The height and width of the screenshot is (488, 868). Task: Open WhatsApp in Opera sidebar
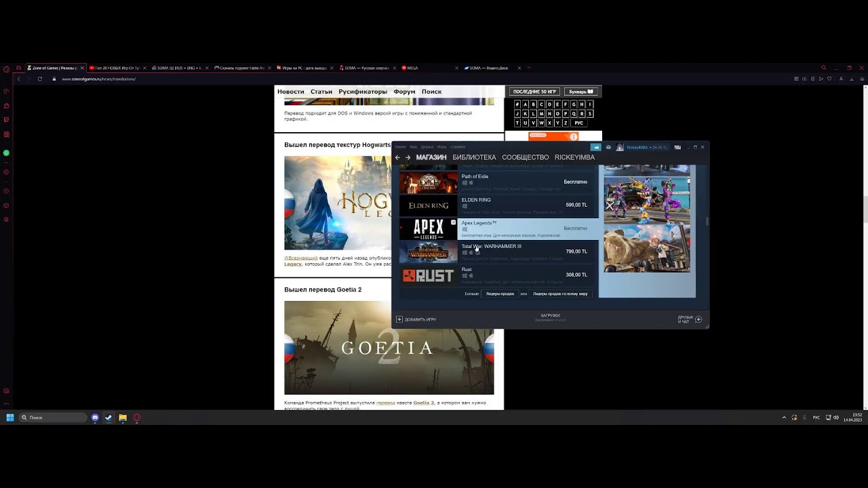[x=6, y=152]
